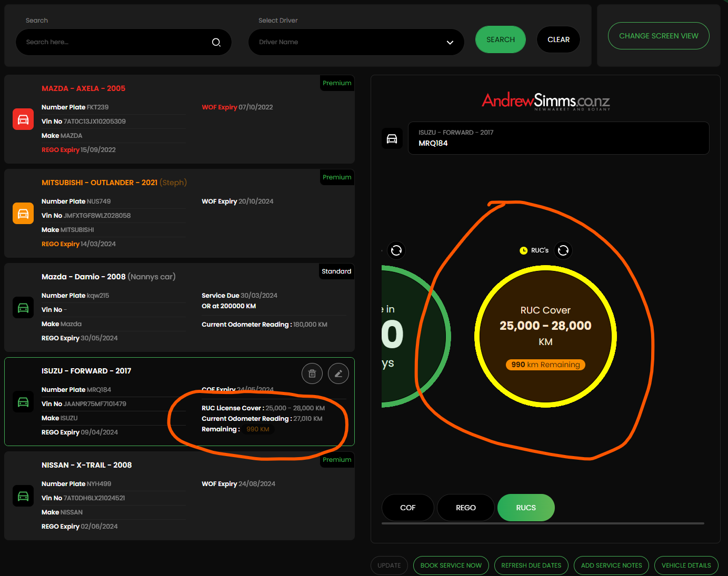Click Number Plate NYH499
The image size is (728, 576).
[x=76, y=484]
